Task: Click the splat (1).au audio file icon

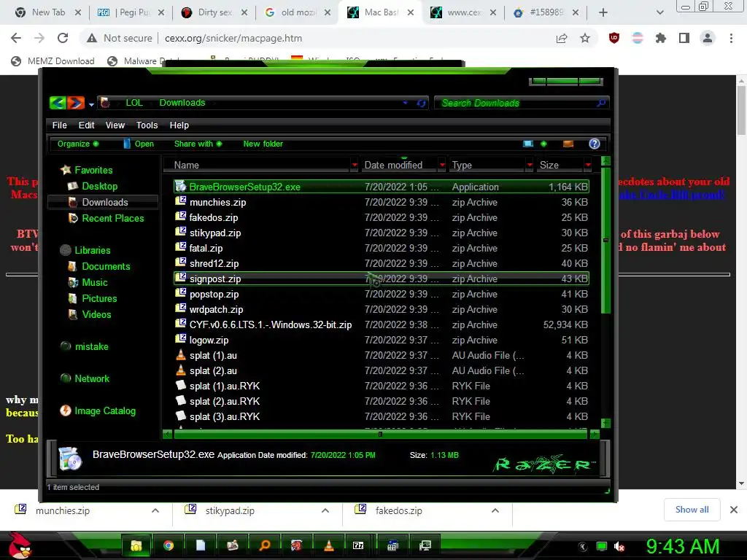Action: 181,355
